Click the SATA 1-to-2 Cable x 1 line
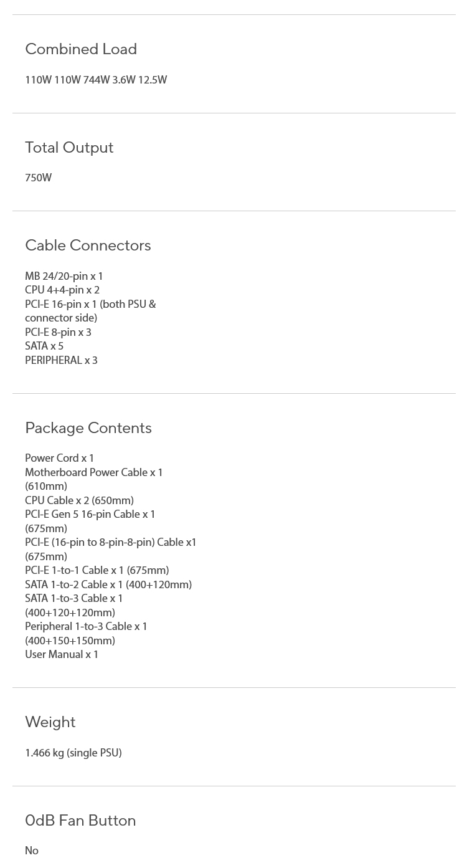Screen dimensions: 467x868 pos(108,585)
